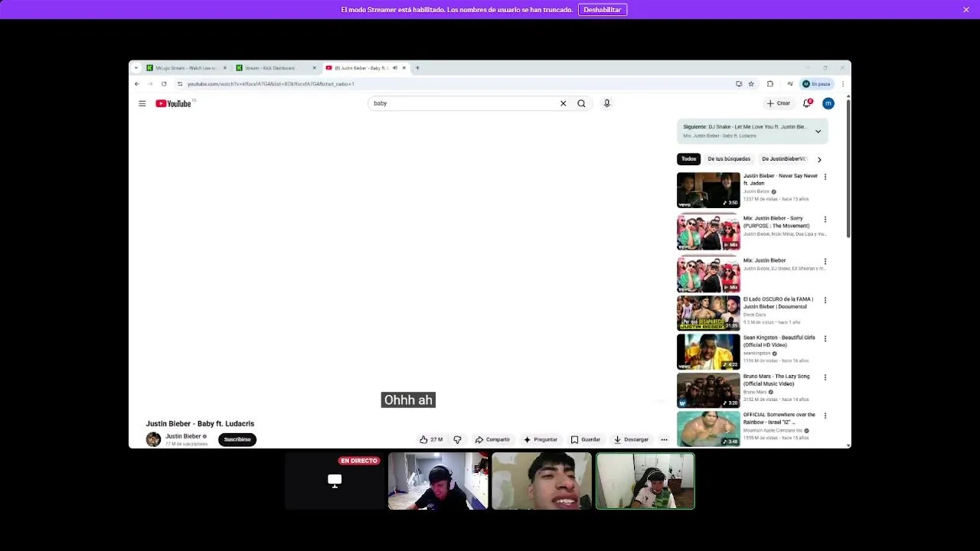Go back in browser
The image size is (980, 551).
coord(136,83)
